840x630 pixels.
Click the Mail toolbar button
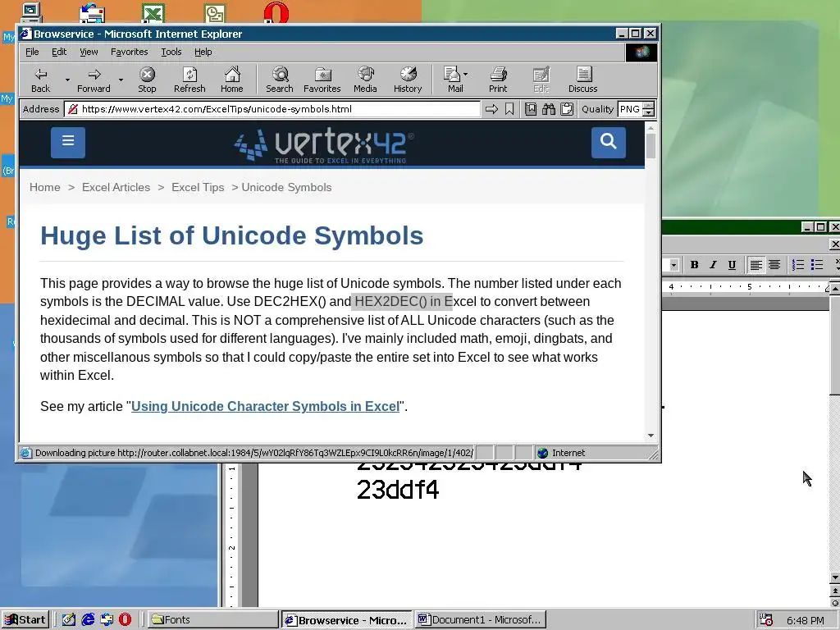click(455, 80)
